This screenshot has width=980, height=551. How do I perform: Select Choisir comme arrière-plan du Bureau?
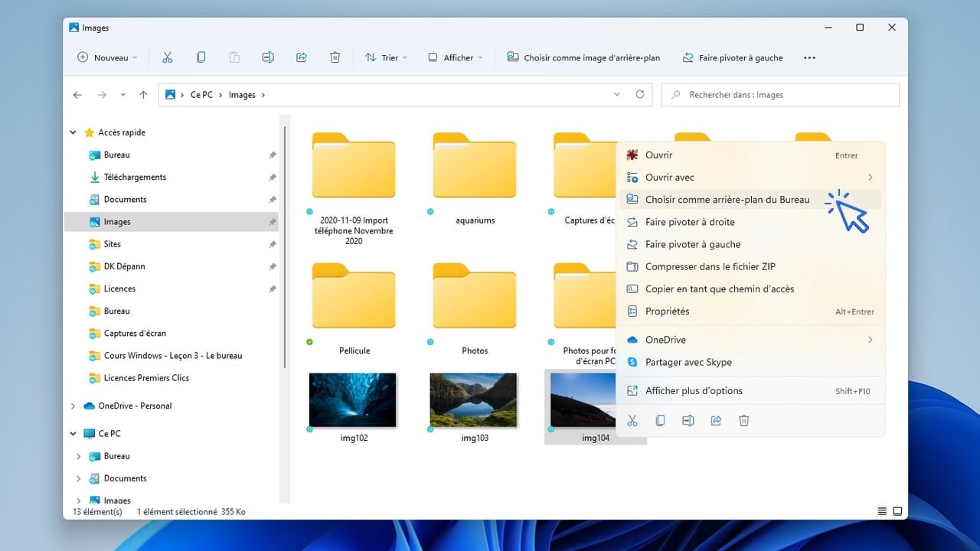pos(750,200)
